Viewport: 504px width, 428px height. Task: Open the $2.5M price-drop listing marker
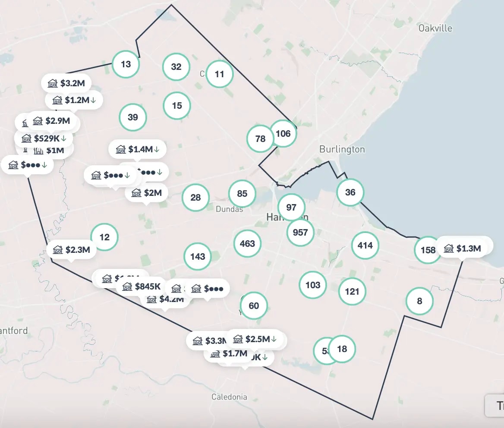(x=255, y=339)
